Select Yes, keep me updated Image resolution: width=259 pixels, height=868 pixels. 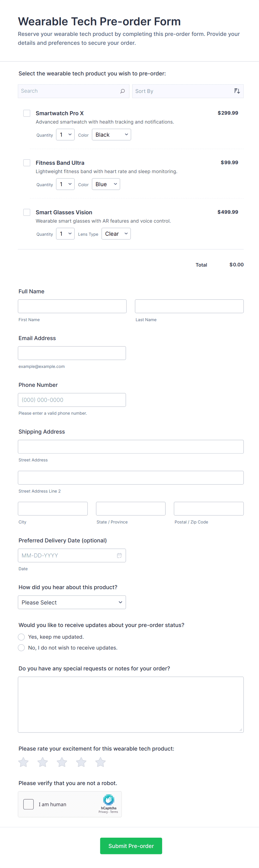tap(21, 637)
